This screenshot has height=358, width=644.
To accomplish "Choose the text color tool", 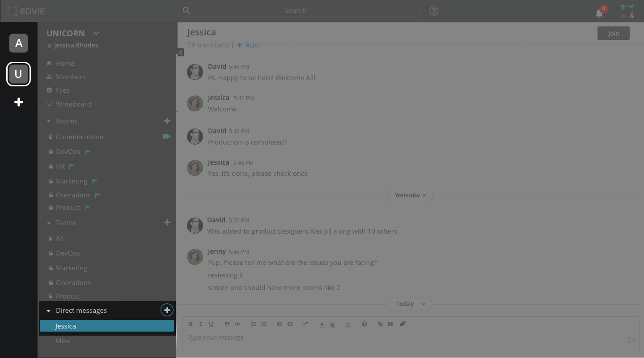I will click(322, 324).
